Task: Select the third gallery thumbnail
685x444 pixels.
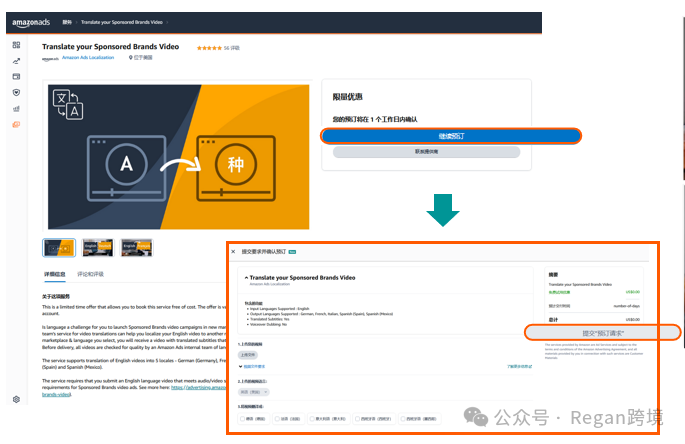Action: click(137, 248)
